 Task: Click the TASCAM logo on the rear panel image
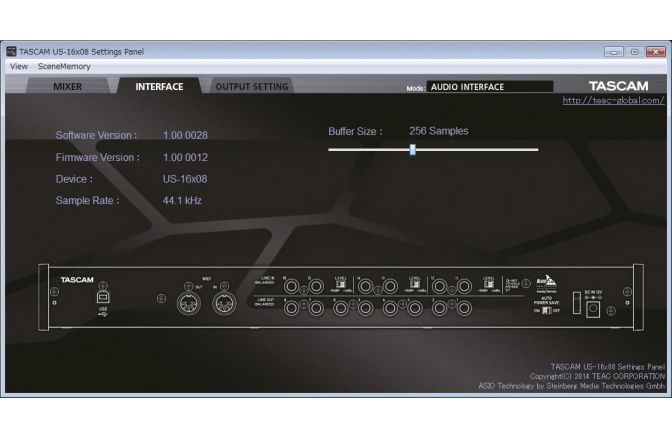(x=77, y=280)
